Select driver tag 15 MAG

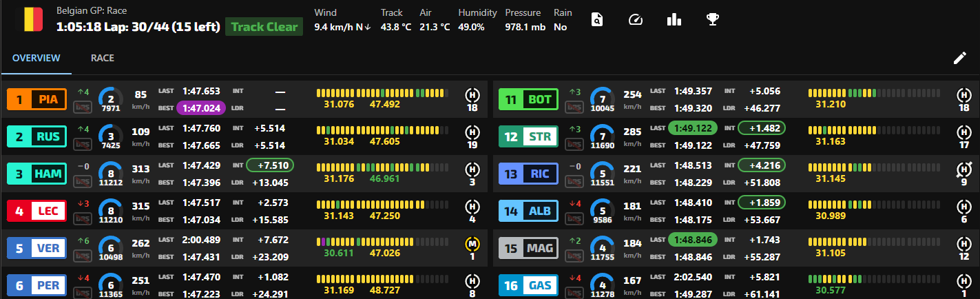tap(529, 249)
